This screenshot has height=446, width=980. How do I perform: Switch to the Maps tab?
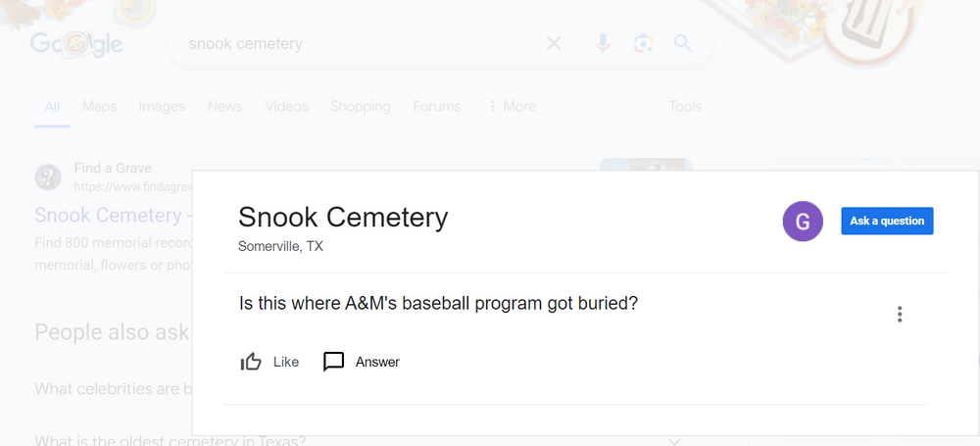[x=99, y=106]
